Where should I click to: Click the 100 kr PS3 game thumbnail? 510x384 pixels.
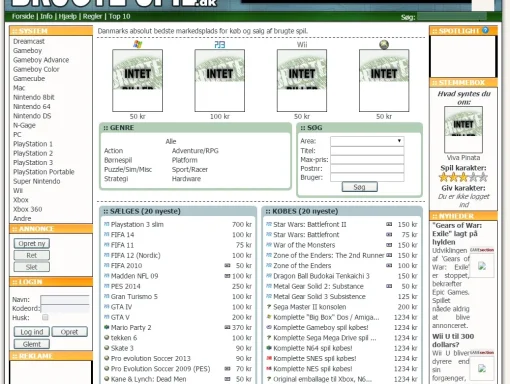[220, 80]
